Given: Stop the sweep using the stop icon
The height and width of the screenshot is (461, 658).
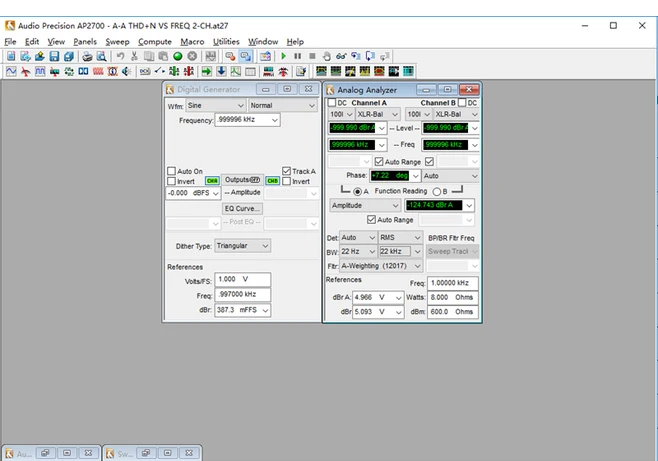Looking at the screenshot, I should tap(312, 56).
